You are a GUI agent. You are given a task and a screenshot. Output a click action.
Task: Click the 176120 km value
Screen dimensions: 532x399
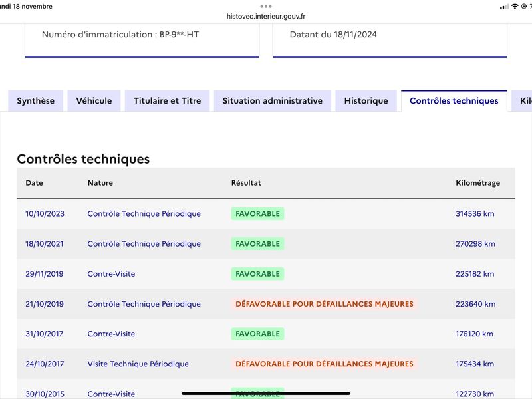pos(474,334)
